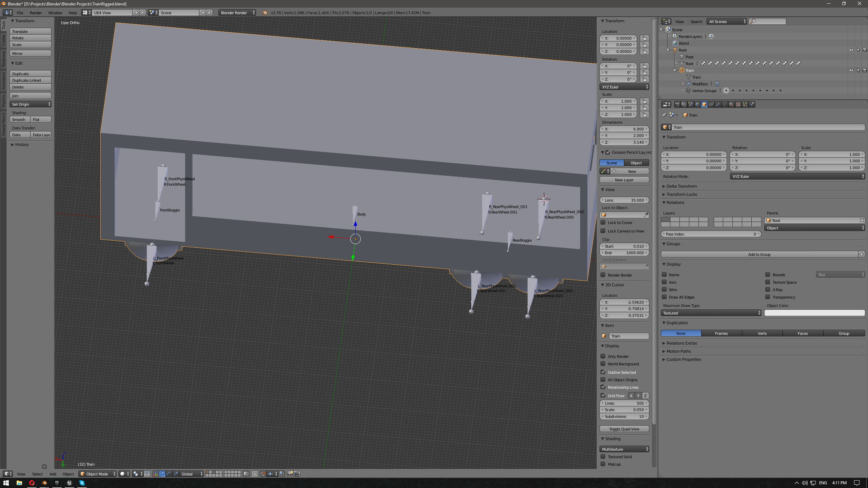The width and height of the screenshot is (868, 488).
Task: Open Opera browser from the taskbar
Action: pos(32,483)
